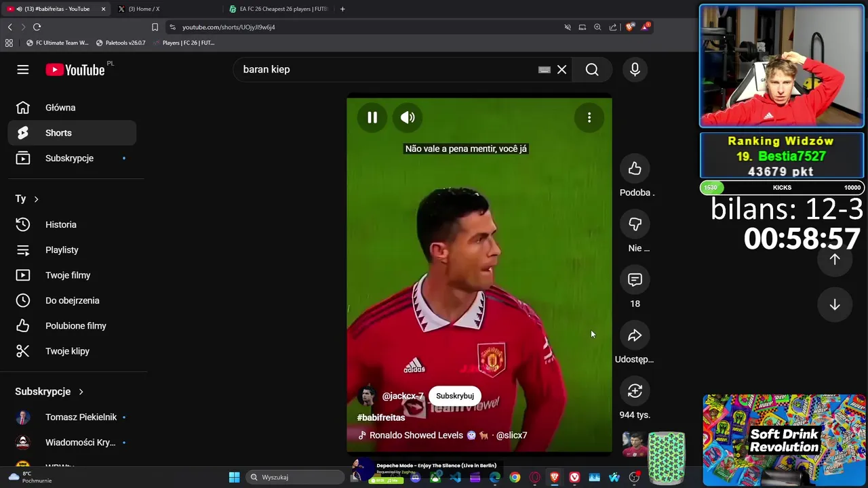
Task: Open the on-screen keyboard in search box
Action: (544, 69)
